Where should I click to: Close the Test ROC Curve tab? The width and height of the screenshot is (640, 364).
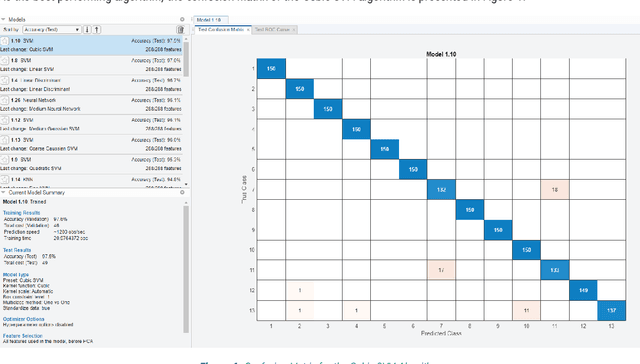293,30
